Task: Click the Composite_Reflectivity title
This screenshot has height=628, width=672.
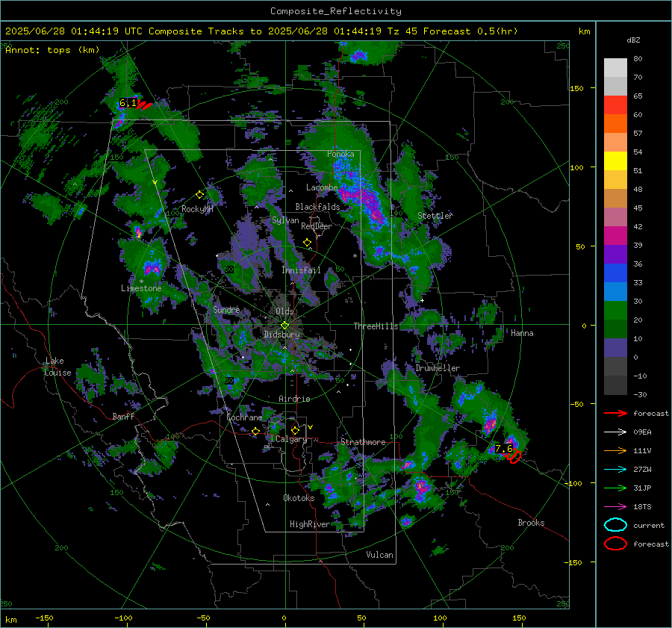Action: pyautogui.click(x=336, y=11)
